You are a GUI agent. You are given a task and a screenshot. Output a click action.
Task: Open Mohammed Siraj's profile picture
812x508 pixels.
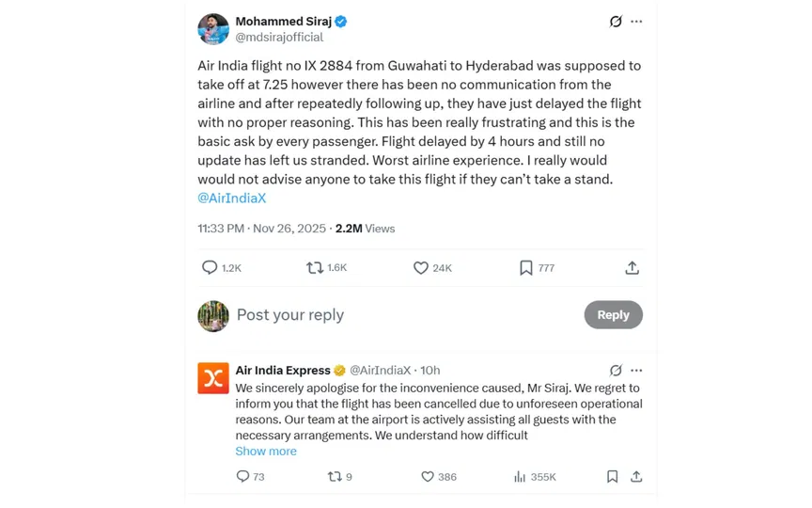click(x=213, y=29)
